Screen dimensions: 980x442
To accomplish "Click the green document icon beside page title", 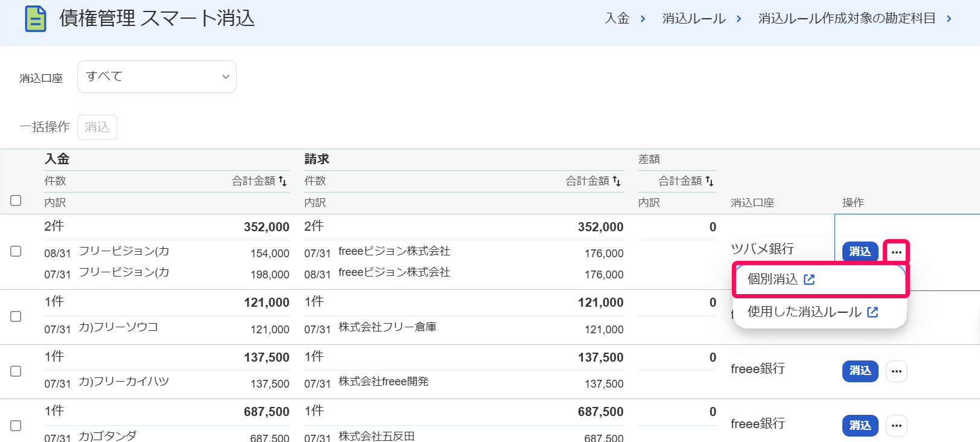I will tap(36, 19).
